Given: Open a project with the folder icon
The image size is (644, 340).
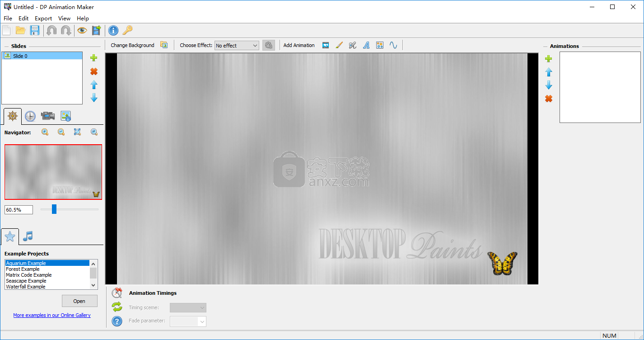Looking at the screenshot, I should point(20,30).
